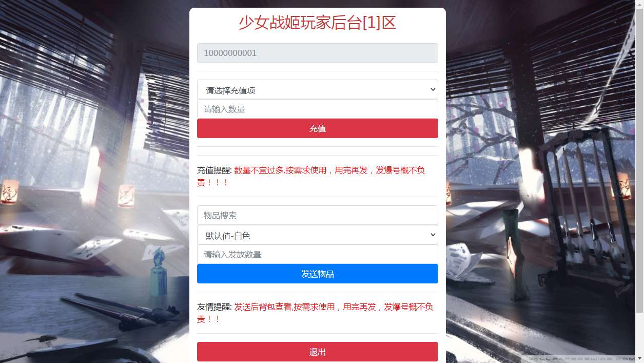
Task: Open the 请选择充值项 dropdown
Action: (317, 89)
